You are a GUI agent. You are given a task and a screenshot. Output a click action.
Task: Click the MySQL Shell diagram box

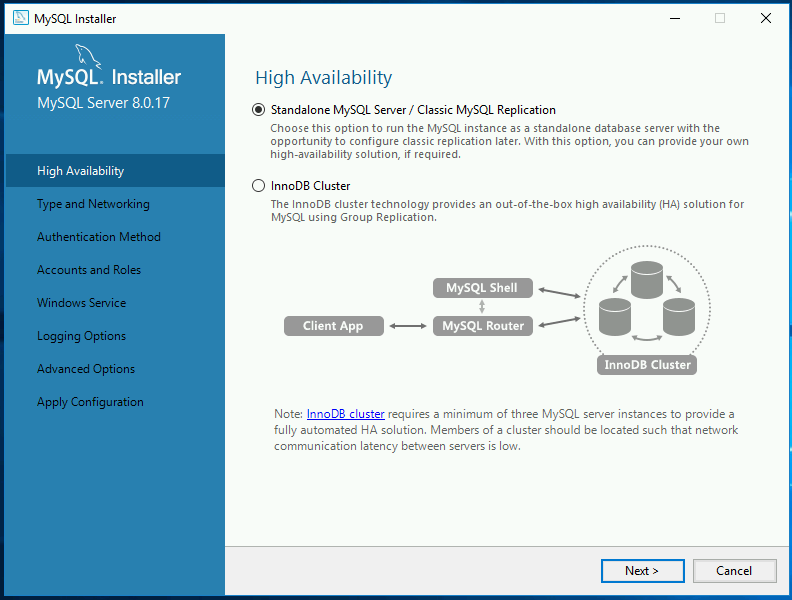point(482,288)
